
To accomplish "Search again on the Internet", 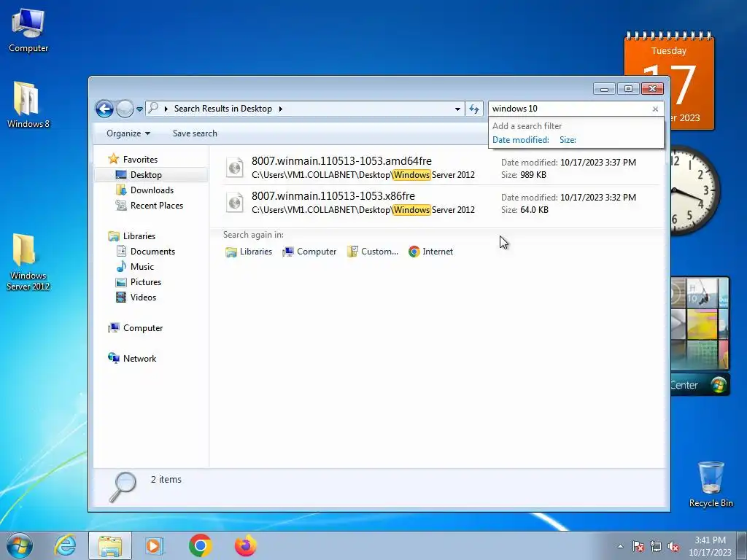I will 430,252.
